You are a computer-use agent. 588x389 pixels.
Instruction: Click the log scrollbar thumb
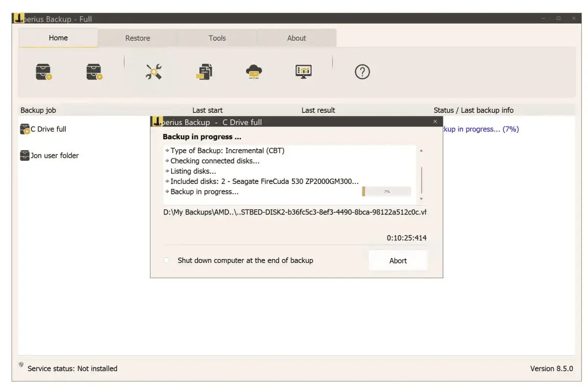coord(421,181)
